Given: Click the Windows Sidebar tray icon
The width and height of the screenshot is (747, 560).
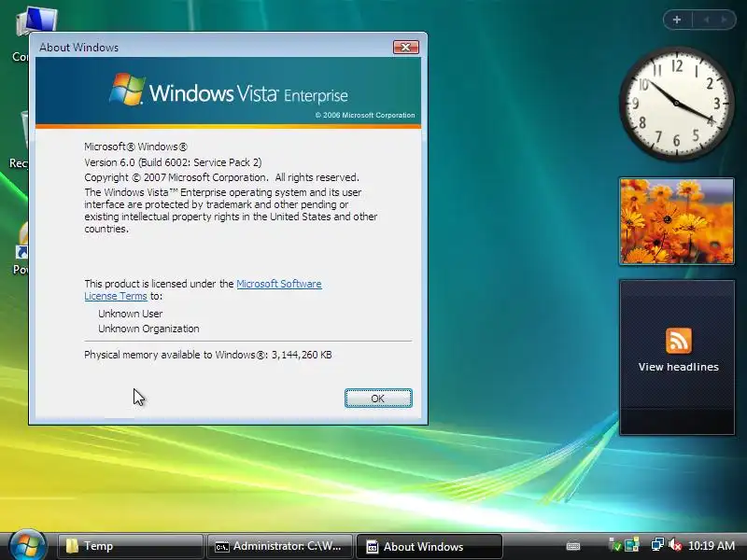Looking at the screenshot, I should tap(632, 545).
